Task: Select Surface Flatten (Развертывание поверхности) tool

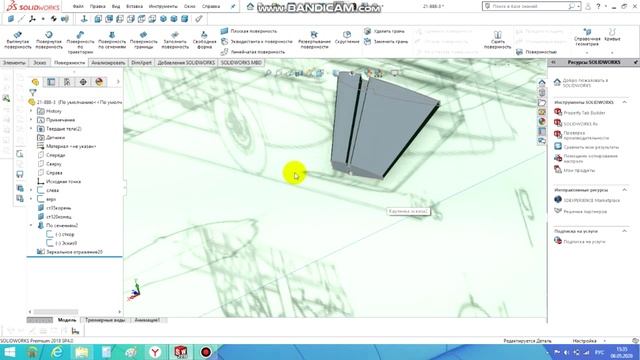Action: 314,40
